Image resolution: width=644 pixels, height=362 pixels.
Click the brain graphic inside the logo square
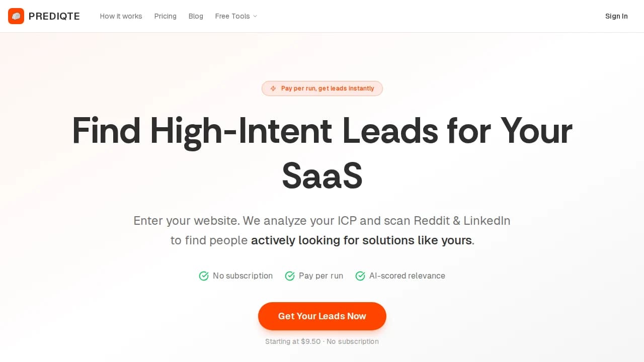click(x=16, y=16)
